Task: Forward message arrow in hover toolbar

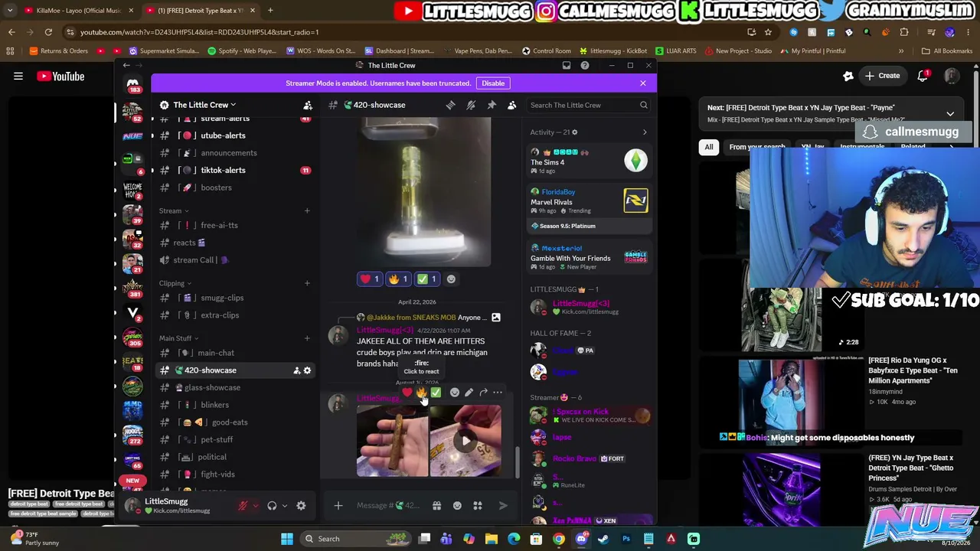Action: [483, 393]
